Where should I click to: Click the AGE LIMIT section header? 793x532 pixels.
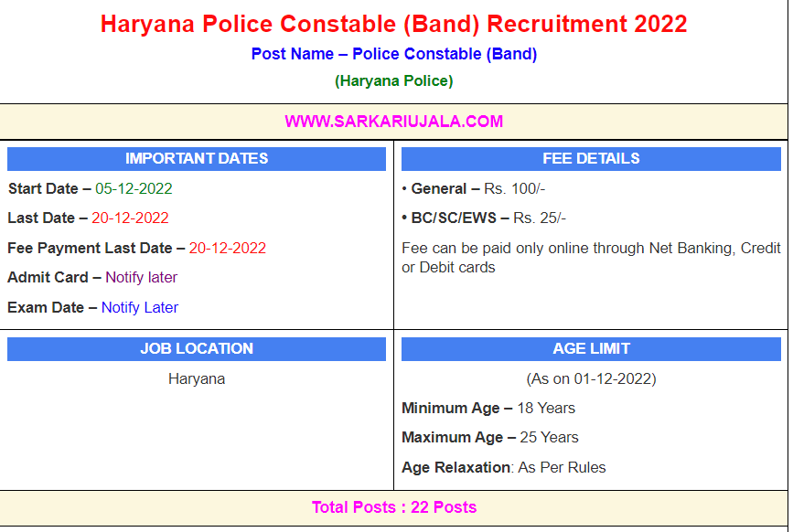[591, 348]
